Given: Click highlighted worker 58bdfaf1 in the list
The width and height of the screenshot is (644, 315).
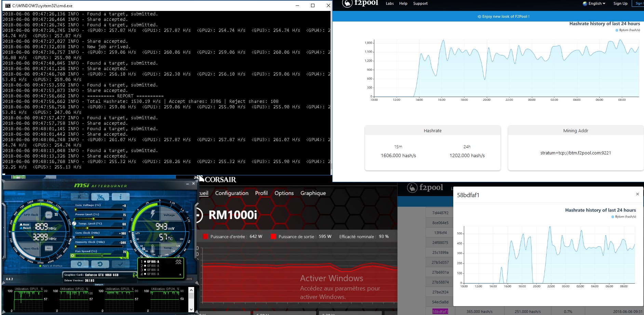Looking at the screenshot, I should point(440,312).
